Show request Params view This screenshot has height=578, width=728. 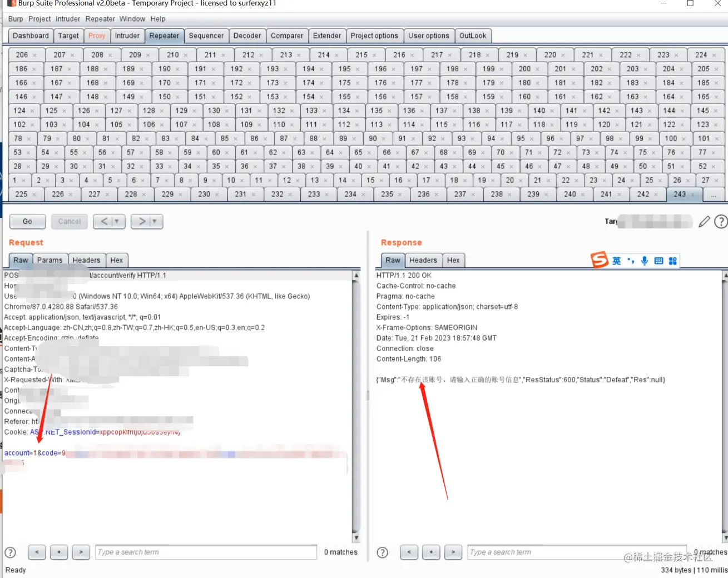tap(50, 260)
